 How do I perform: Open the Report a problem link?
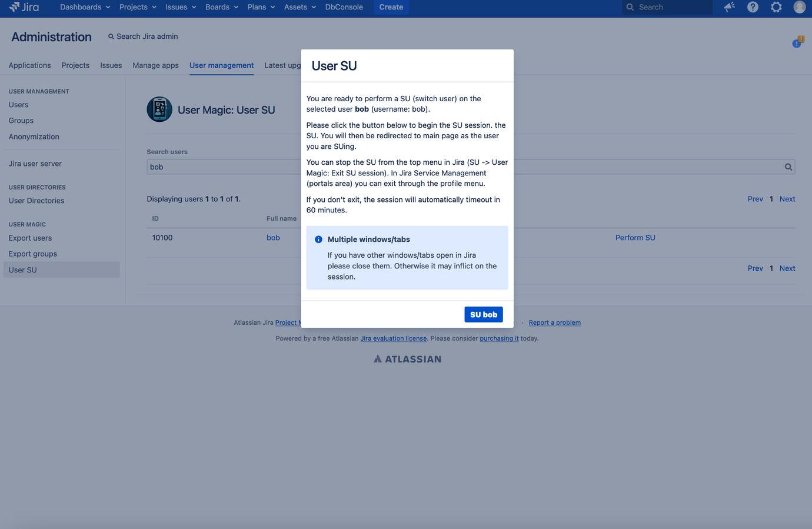555,322
